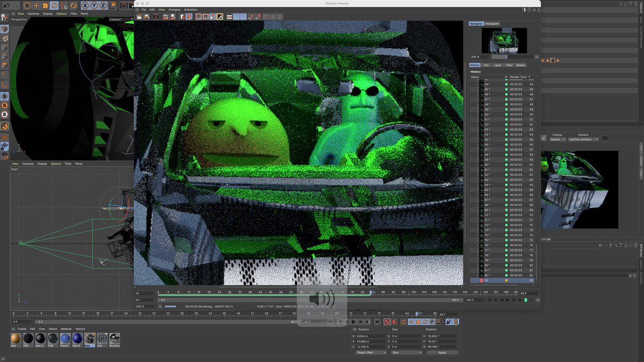This screenshot has height=362, width=644.
Task: Switch to the Info tab
Action: point(486,65)
